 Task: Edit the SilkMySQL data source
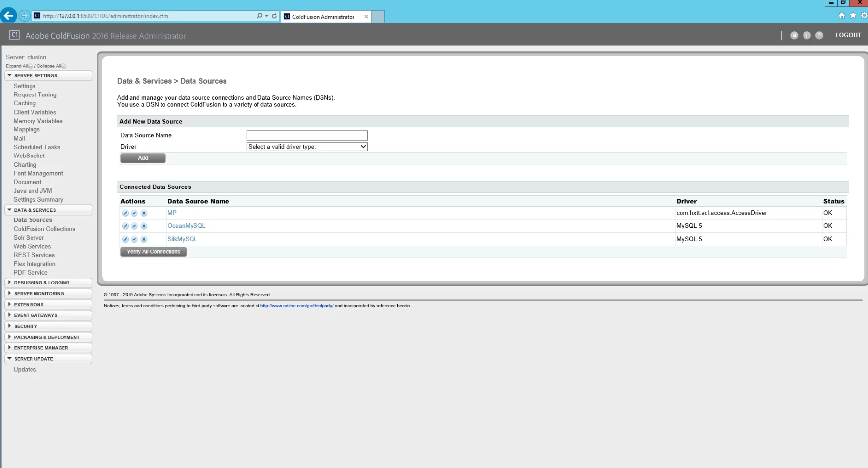point(125,239)
